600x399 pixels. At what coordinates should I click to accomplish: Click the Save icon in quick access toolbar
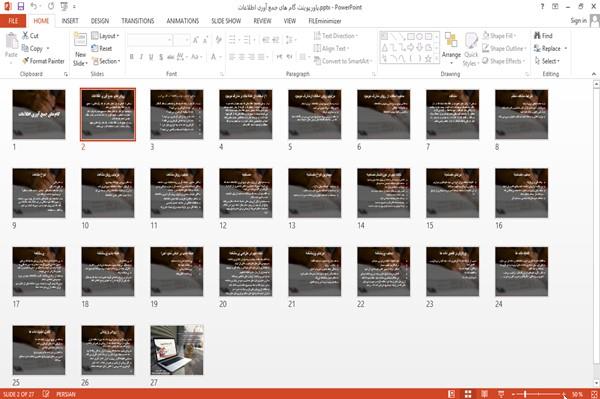click(x=21, y=7)
